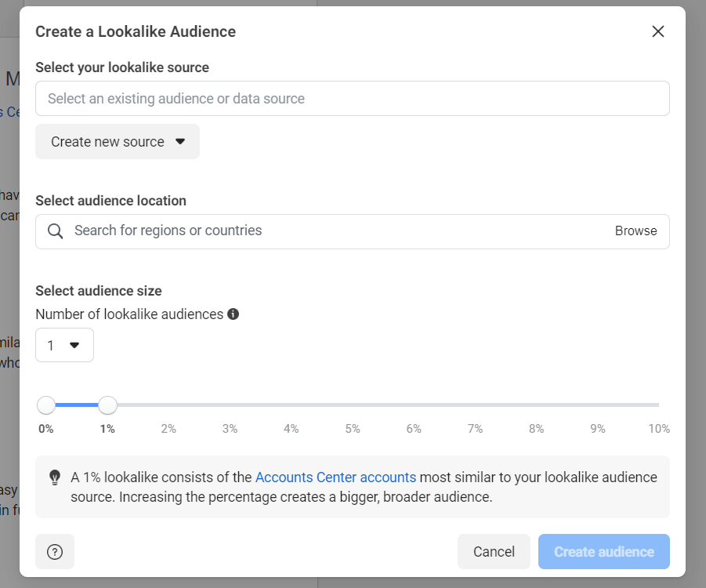Image resolution: width=706 pixels, height=588 pixels.
Task: Click the slider track near the 5% mark
Action: 352,405
